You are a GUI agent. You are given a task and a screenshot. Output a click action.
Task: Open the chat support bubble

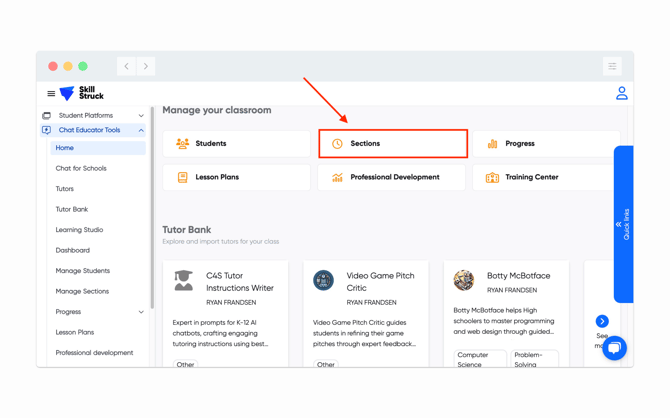614,347
